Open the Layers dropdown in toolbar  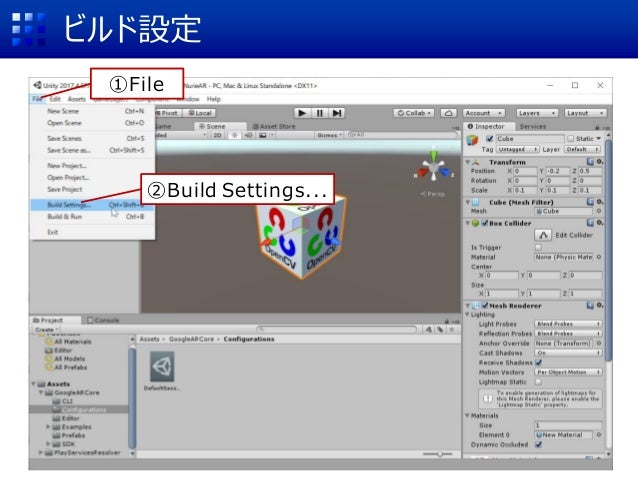point(537,113)
